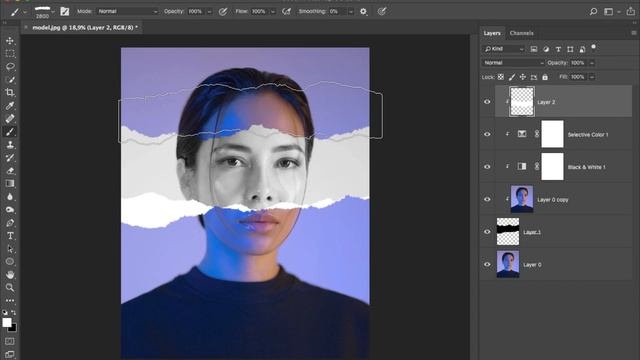This screenshot has height=360, width=640.
Task: Select the Pen tool
Action: click(x=10, y=223)
